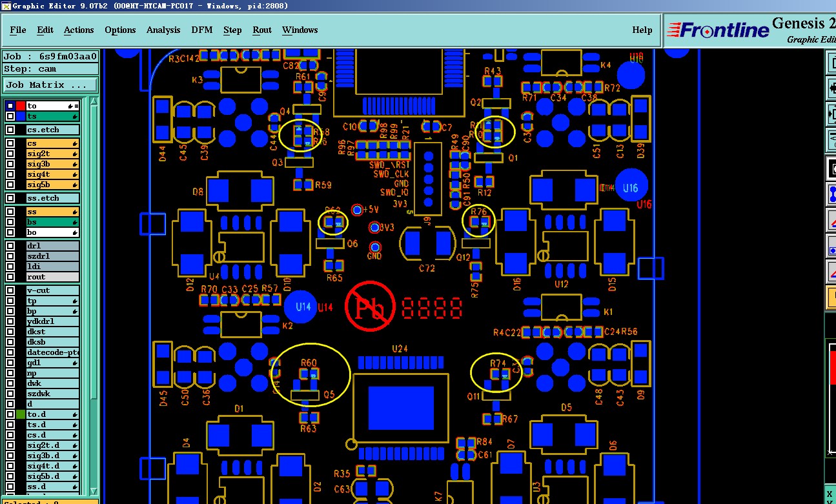Toggle display checkbox for layer to

pyautogui.click(x=10, y=106)
